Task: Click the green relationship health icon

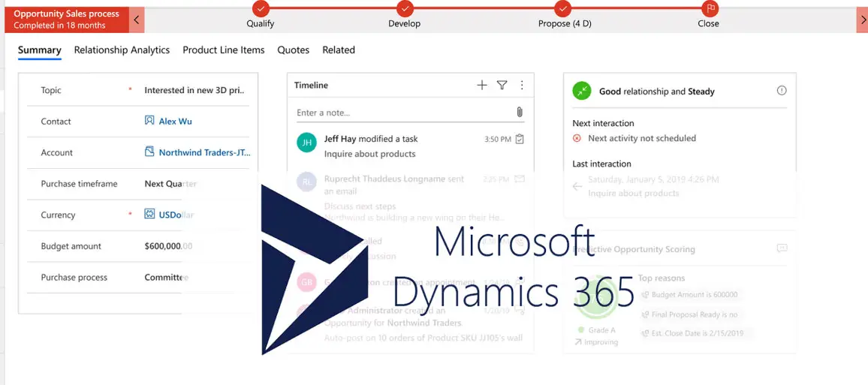Action: pyautogui.click(x=582, y=92)
